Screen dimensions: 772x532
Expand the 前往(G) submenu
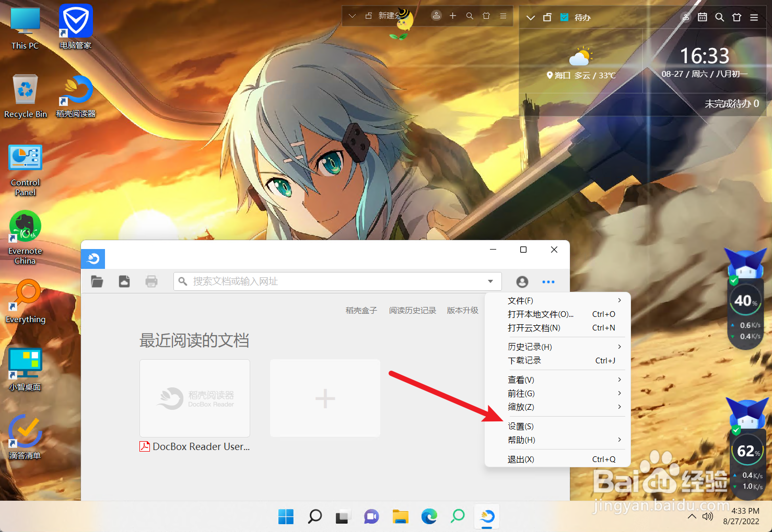coord(558,394)
